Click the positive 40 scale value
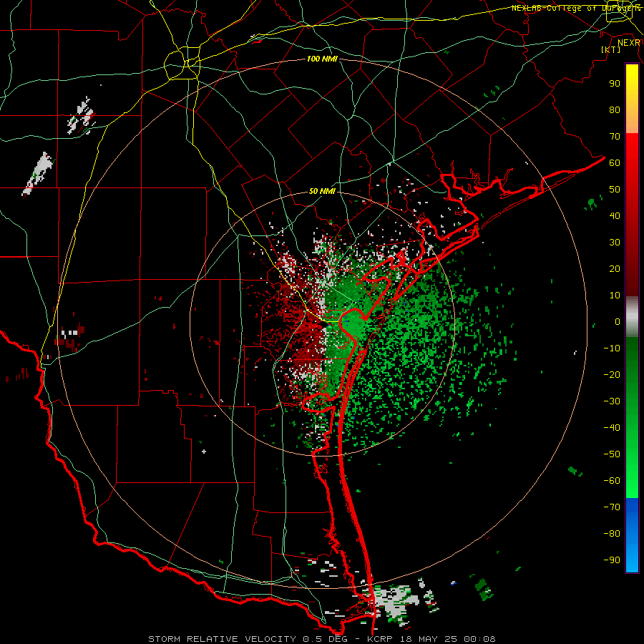This screenshot has width=644, height=644. point(615,215)
